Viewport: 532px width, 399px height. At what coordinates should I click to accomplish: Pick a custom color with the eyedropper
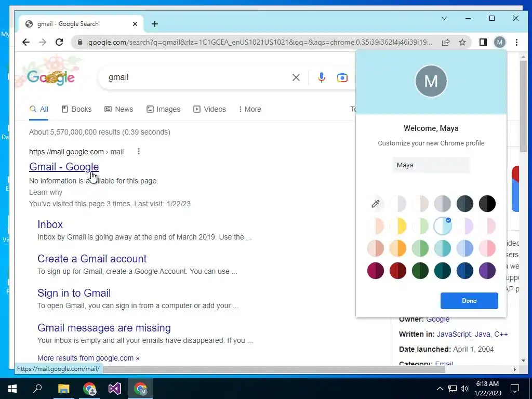click(375, 204)
